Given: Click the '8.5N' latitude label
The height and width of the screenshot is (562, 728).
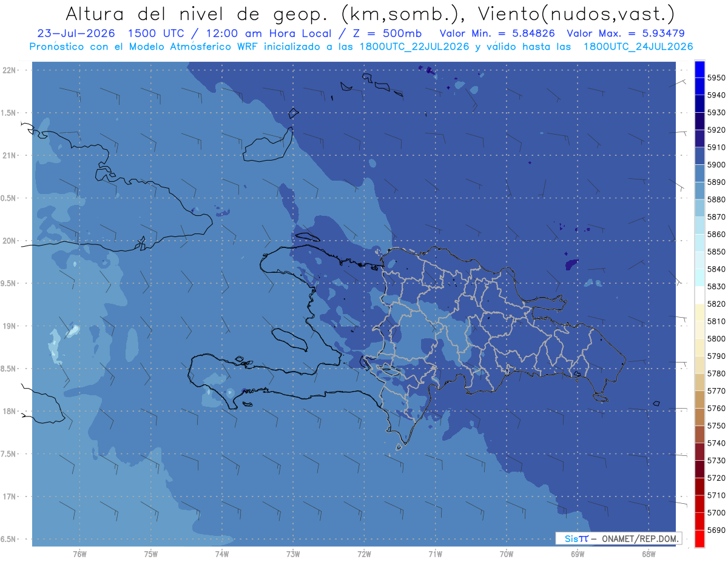Looking at the screenshot, I should tap(8, 369).
